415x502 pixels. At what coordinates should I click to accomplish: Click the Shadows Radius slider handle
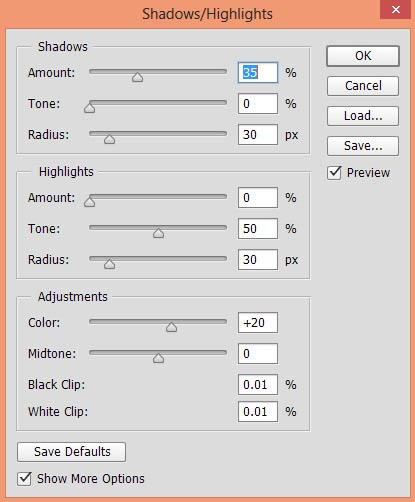tap(109, 139)
